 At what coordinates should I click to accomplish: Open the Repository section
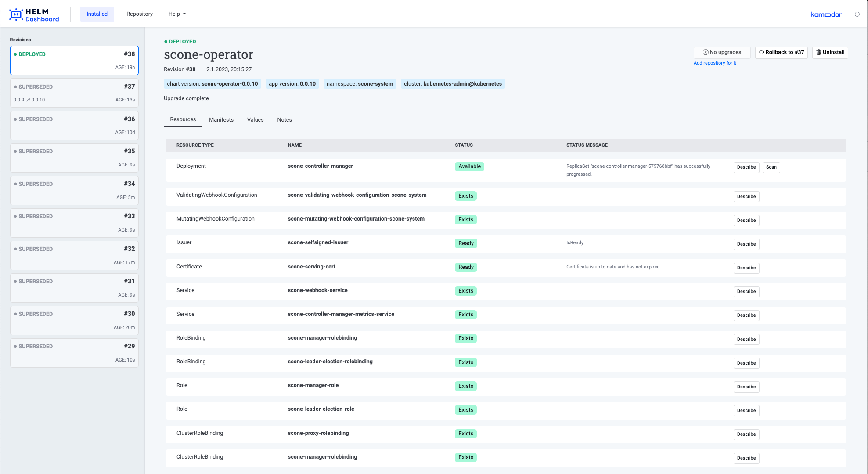tap(139, 14)
